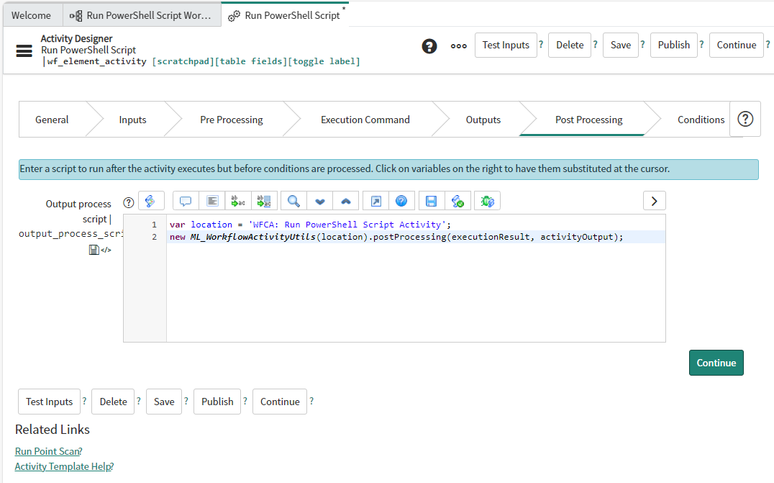Click the bottom Test Inputs button
Image resolution: width=774 pixels, height=483 pixels.
(49, 402)
